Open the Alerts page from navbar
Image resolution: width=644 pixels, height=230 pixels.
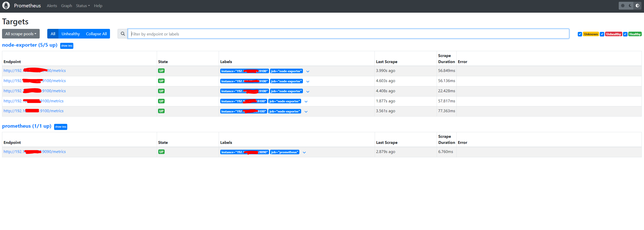(52, 6)
